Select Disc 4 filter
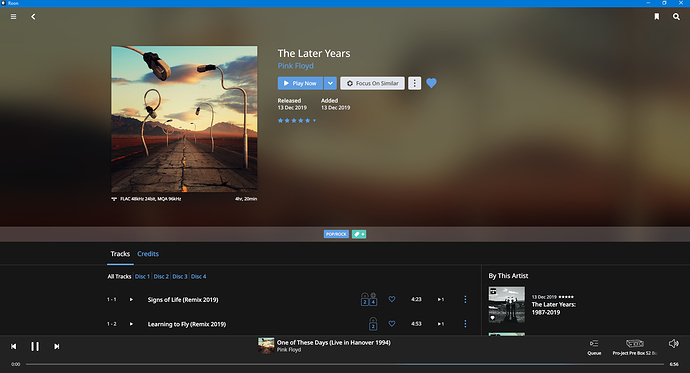 (x=198, y=277)
